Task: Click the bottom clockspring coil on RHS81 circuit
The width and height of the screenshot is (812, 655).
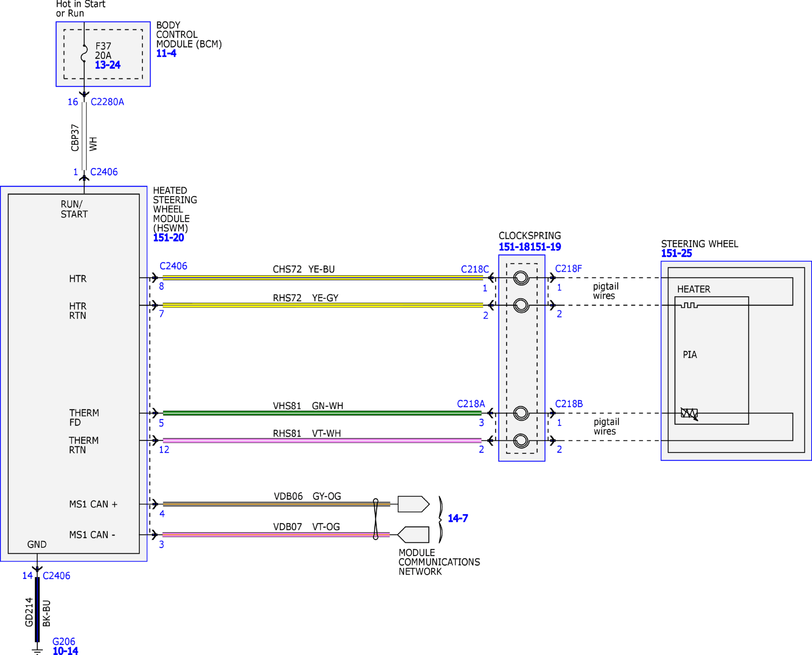Action: tap(521, 441)
